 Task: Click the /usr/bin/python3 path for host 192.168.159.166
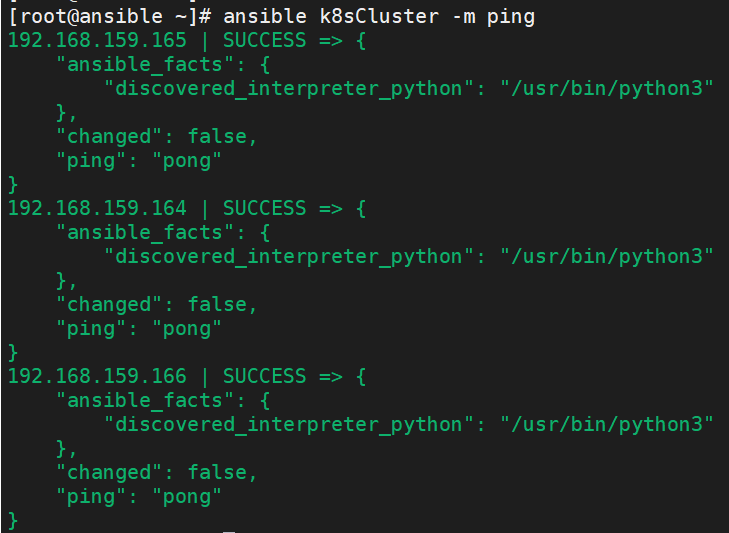coord(607,424)
